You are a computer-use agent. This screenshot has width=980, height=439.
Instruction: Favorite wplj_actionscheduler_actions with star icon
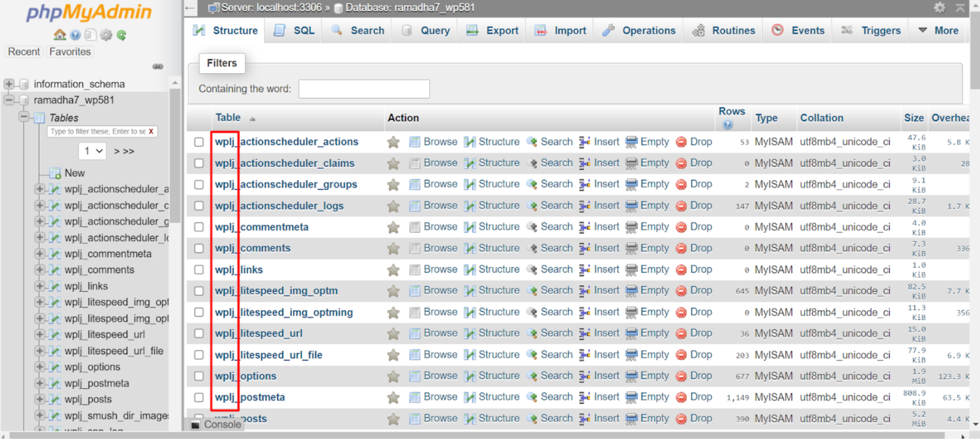(x=393, y=142)
